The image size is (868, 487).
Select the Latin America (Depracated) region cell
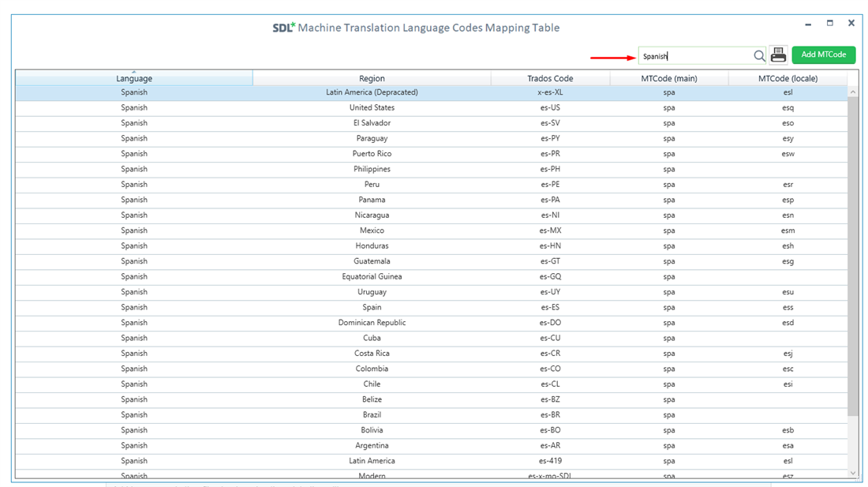point(372,92)
